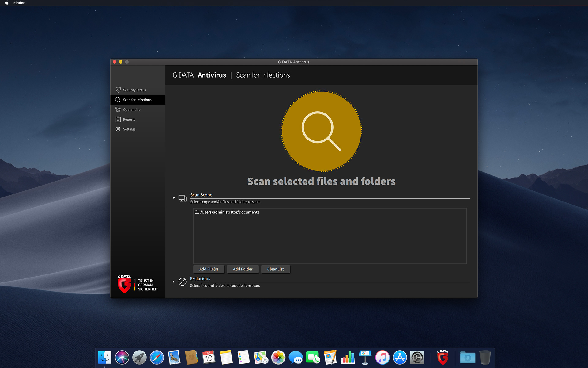Click the Reports sidebar icon
Screen dimensions: 588x368
point(118,119)
